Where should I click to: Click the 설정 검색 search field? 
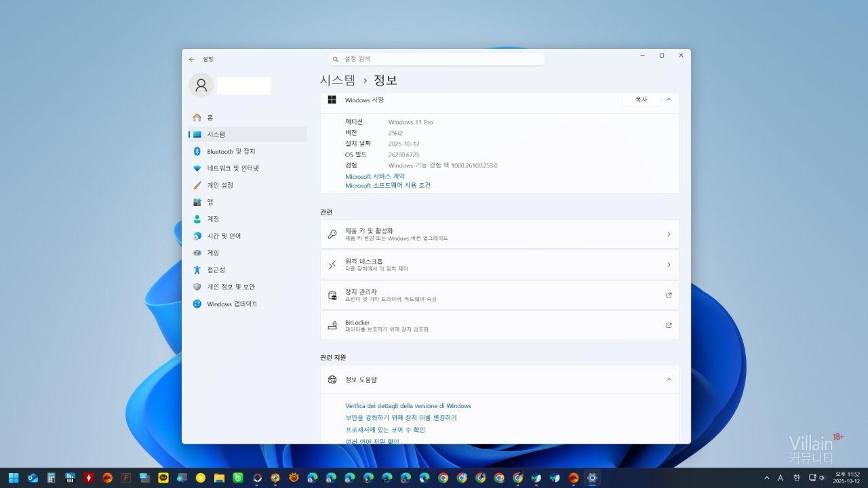click(x=435, y=59)
